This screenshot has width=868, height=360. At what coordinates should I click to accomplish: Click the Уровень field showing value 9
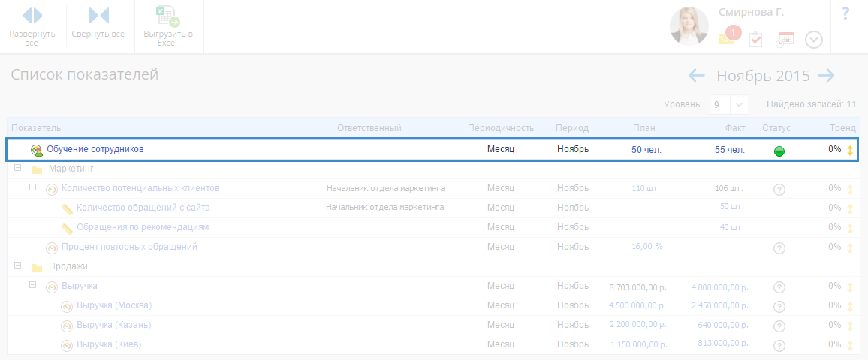click(x=720, y=104)
